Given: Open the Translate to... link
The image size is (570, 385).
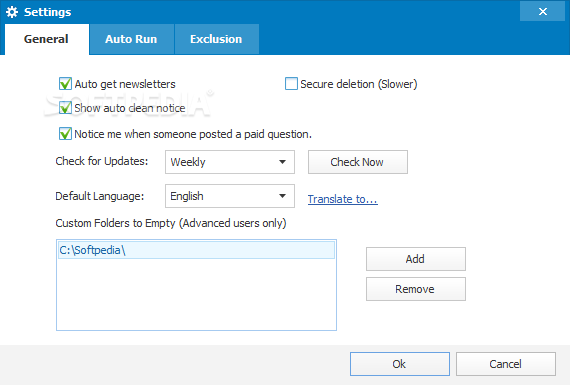Looking at the screenshot, I should (342, 199).
